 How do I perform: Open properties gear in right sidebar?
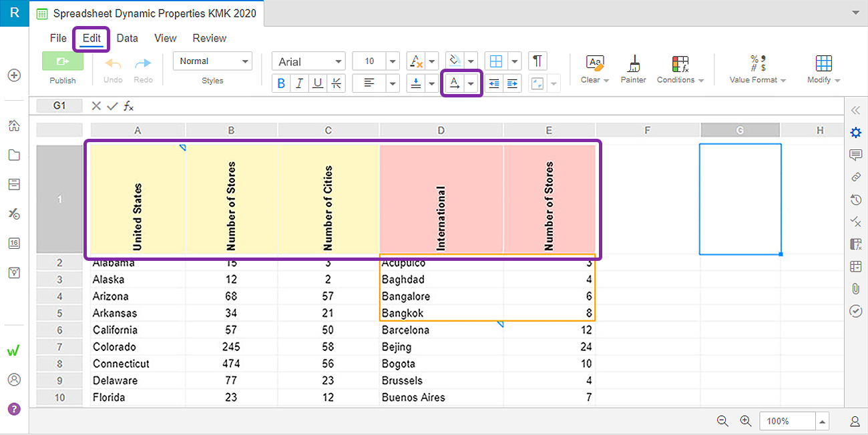coord(855,133)
